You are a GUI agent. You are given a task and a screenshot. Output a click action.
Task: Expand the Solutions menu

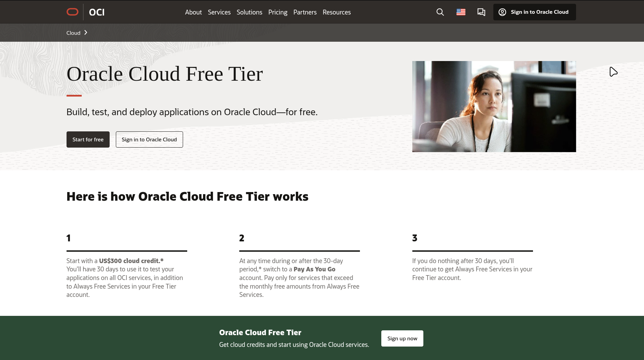249,12
